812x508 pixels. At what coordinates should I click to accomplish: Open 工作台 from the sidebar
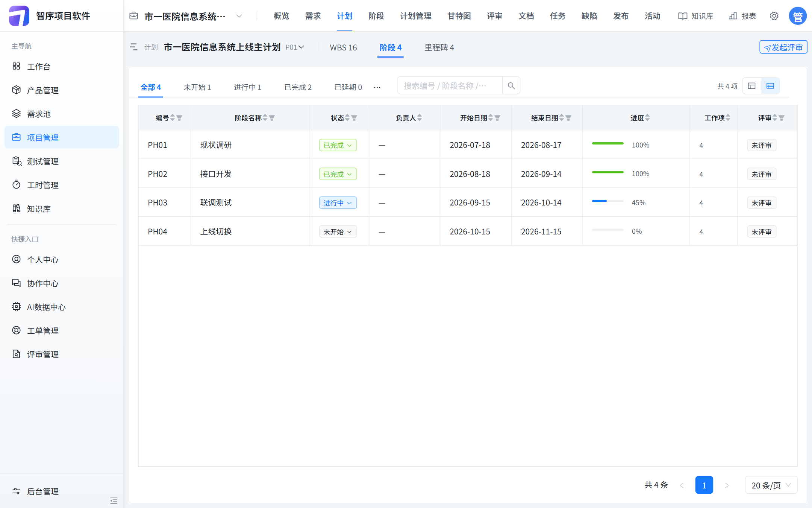click(62, 67)
